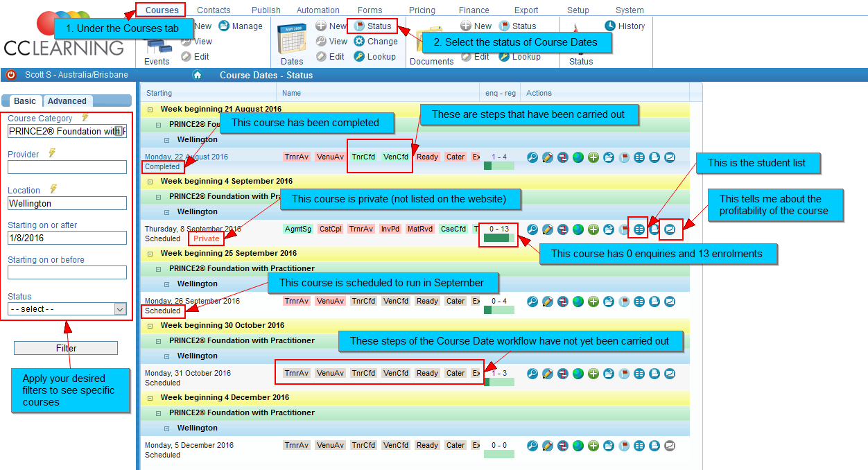Image resolution: width=868 pixels, height=470 pixels.
Task: Open profitability chart icon for 31 October course
Action: [x=670, y=374]
